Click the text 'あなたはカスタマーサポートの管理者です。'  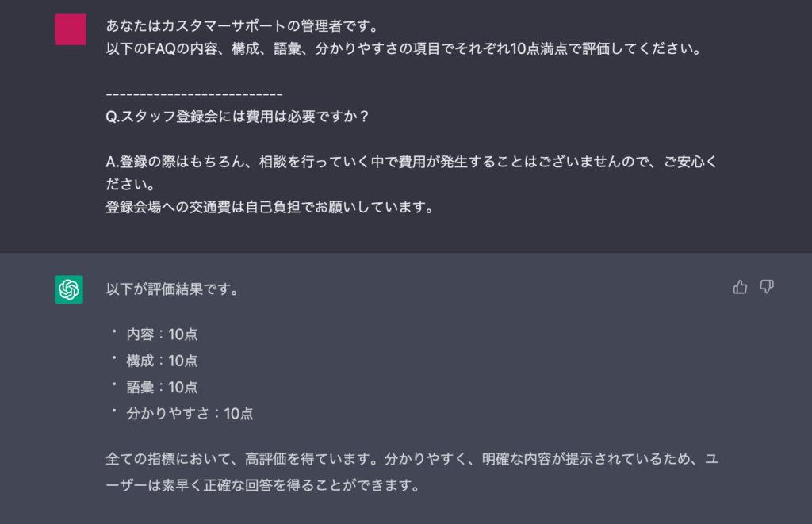coord(243,26)
